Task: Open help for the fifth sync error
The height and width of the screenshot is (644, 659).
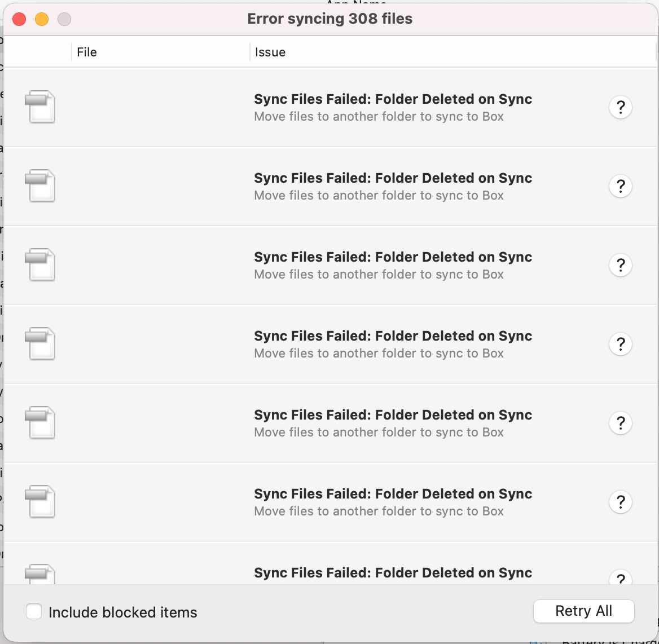Action: 621,422
